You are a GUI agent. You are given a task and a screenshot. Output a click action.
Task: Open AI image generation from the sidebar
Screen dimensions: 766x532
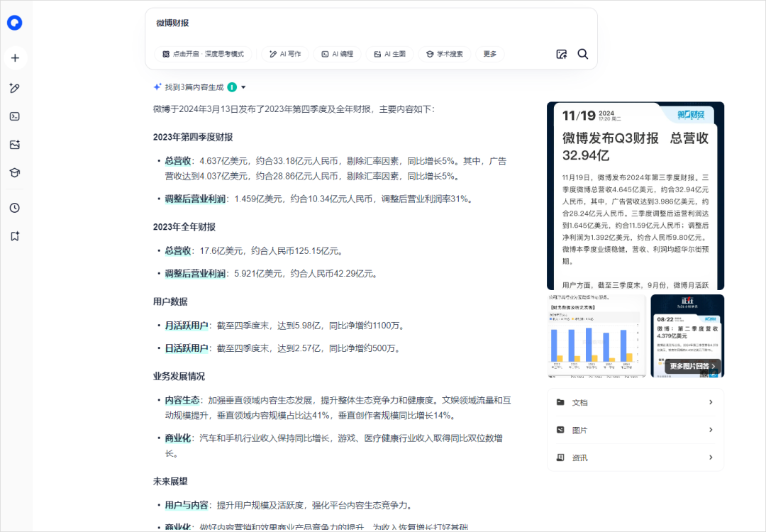click(x=15, y=145)
